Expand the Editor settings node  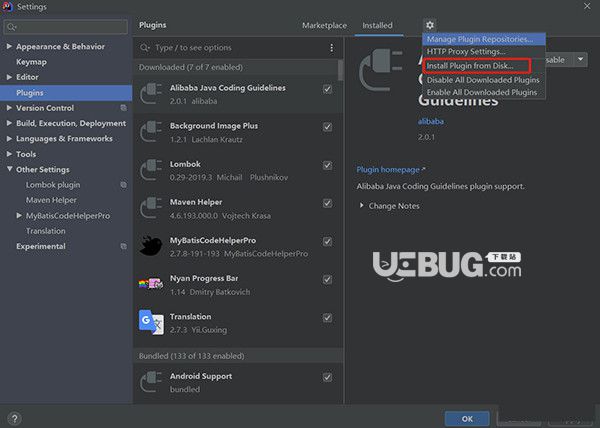[9, 77]
